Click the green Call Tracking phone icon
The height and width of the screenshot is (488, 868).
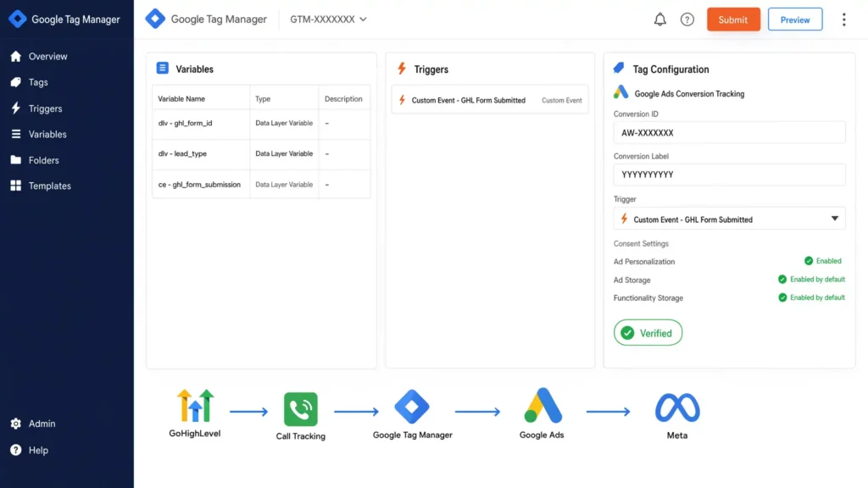pos(301,409)
